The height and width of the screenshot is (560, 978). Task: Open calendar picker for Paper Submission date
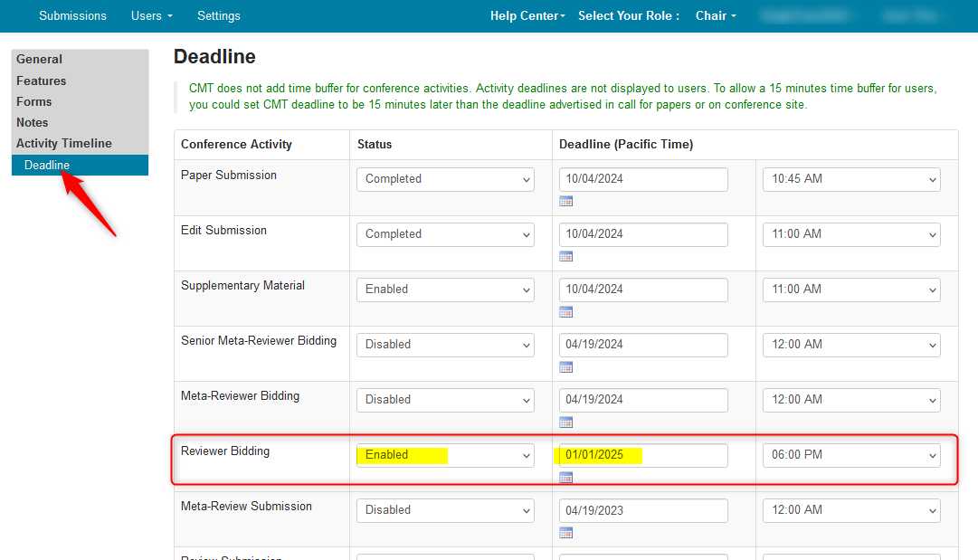click(x=565, y=201)
